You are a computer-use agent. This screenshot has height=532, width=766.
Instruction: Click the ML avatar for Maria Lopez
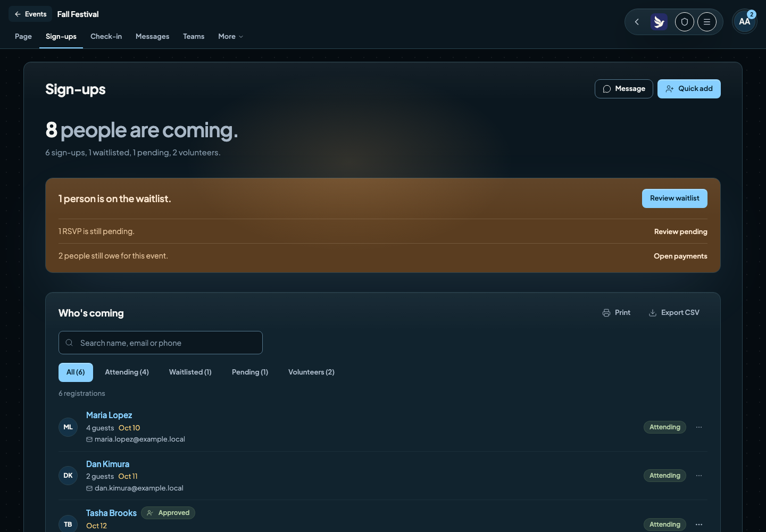(68, 427)
